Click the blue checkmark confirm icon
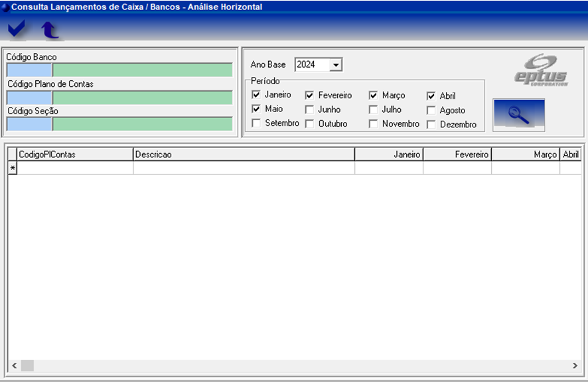The height and width of the screenshot is (384, 588). tap(17, 29)
